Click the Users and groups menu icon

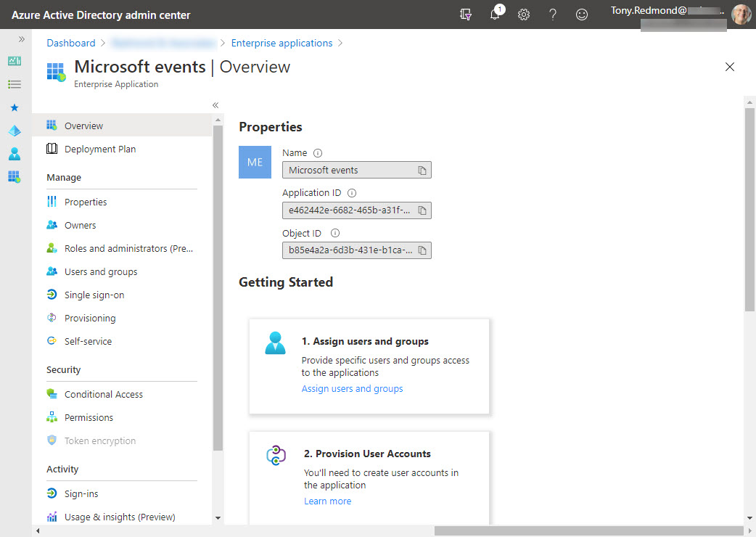pos(52,271)
